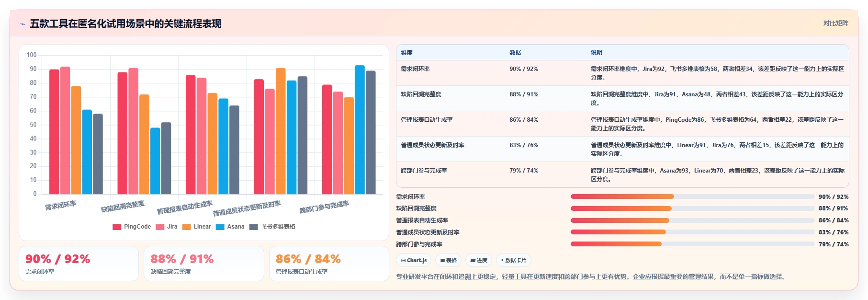Viewport: 868px width, 300px height.
Task: Click the PingCode bar in the 需求闭环率 group
Action: click(x=54, y=132)
